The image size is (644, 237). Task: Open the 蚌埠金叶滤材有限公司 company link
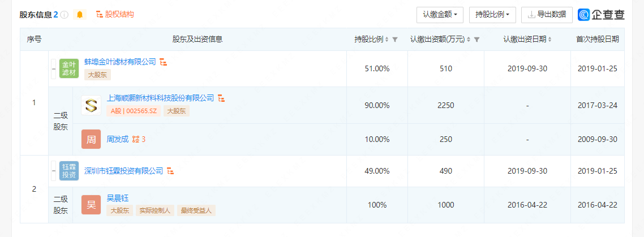[x=120, y=62]
